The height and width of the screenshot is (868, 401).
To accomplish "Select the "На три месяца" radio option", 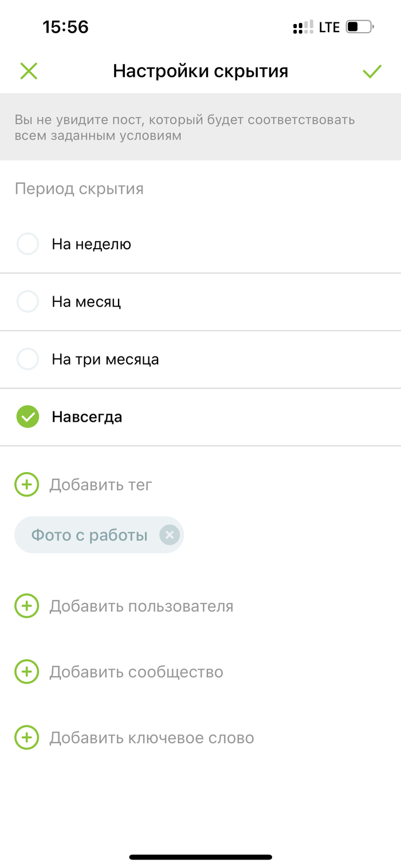I will 27,359.
